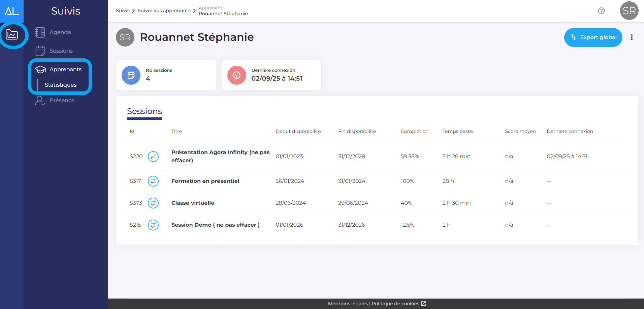The image size is (644, 309).
Task: Click the SR avatar next to Rouannet Stéphanie
Action: coord(125,37)
